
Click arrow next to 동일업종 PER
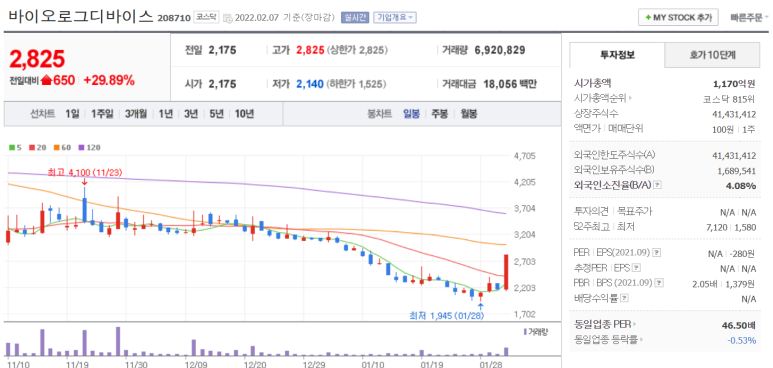(634, 325)
